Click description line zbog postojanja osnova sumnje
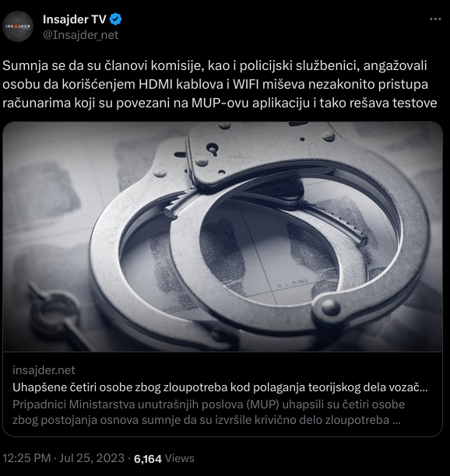The width and height of the screenshot is (450, 476). coord(206,421)
